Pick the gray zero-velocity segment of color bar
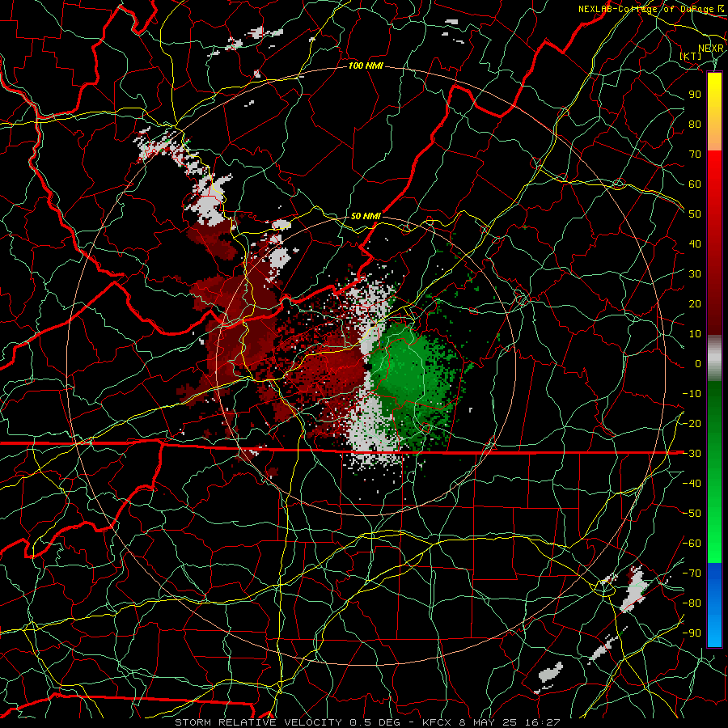728x728 pixels. tap(714, 358)
